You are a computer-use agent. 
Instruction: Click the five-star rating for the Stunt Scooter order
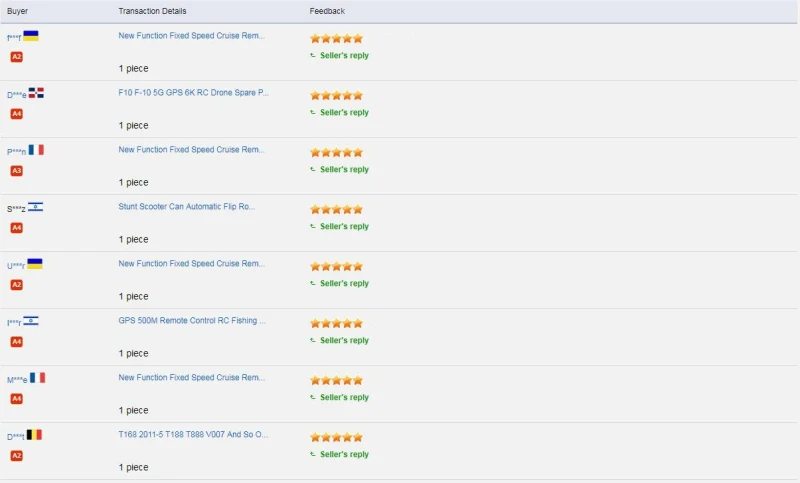point(337,209)
